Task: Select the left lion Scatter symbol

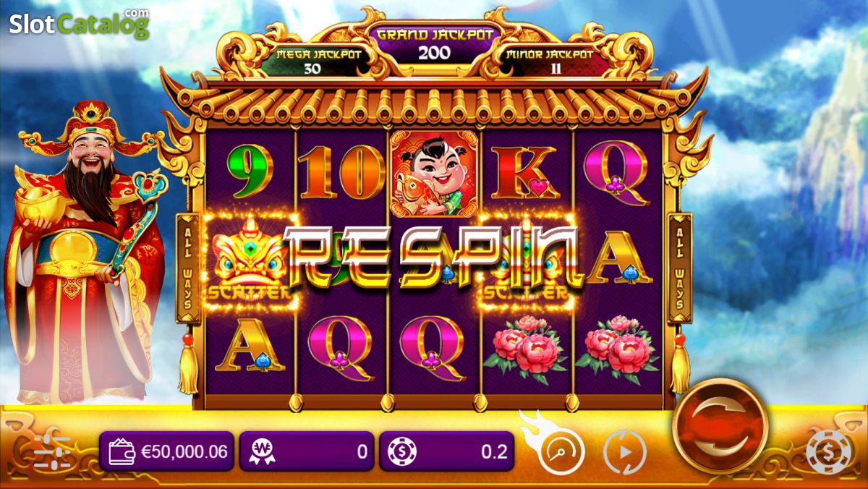Action: click(250, 261)
